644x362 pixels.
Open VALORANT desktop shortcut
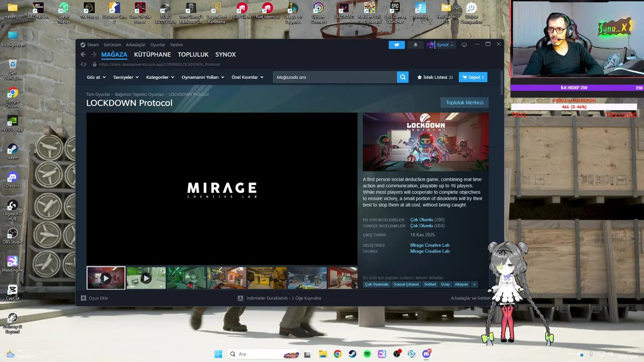(344, 11)
